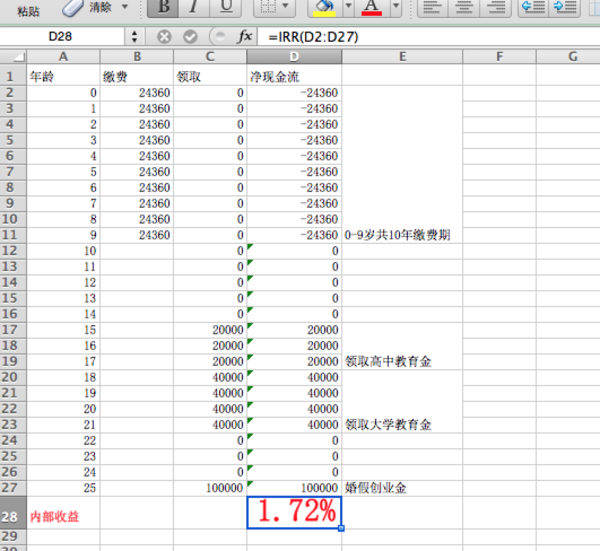Viewport: 600px width, 551px height.
Task: Select column C header
Action: click(210, 57)
